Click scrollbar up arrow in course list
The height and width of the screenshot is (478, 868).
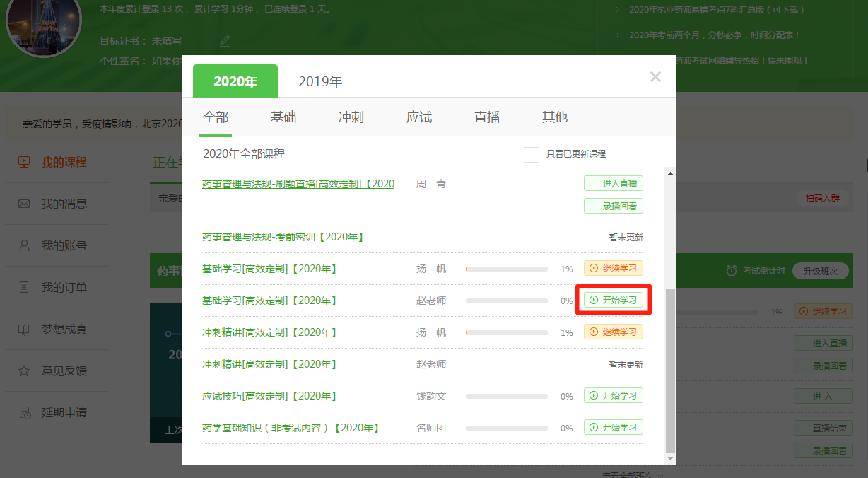click(x=671, y=173)
